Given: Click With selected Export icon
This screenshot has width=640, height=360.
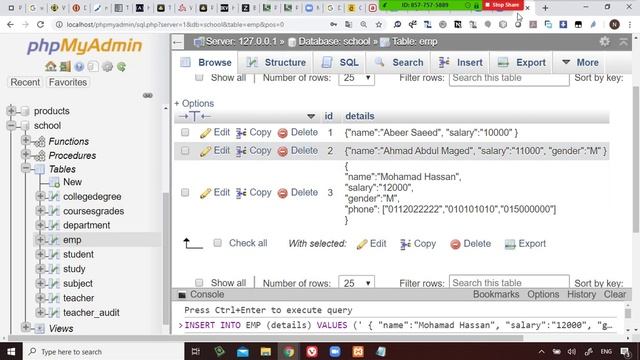Looking at the screenshot, I should pyautogui.click(x=510, y=244).
